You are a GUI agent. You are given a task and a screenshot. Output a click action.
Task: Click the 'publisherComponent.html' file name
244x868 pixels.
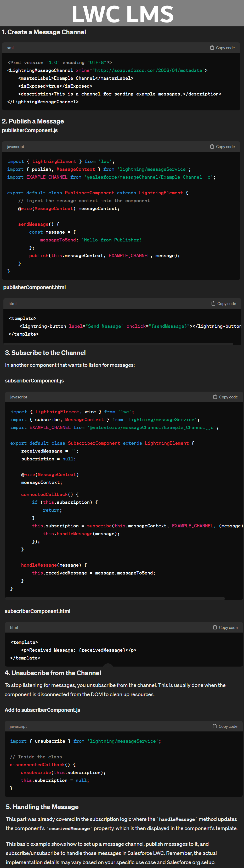(x=34, y=287)
